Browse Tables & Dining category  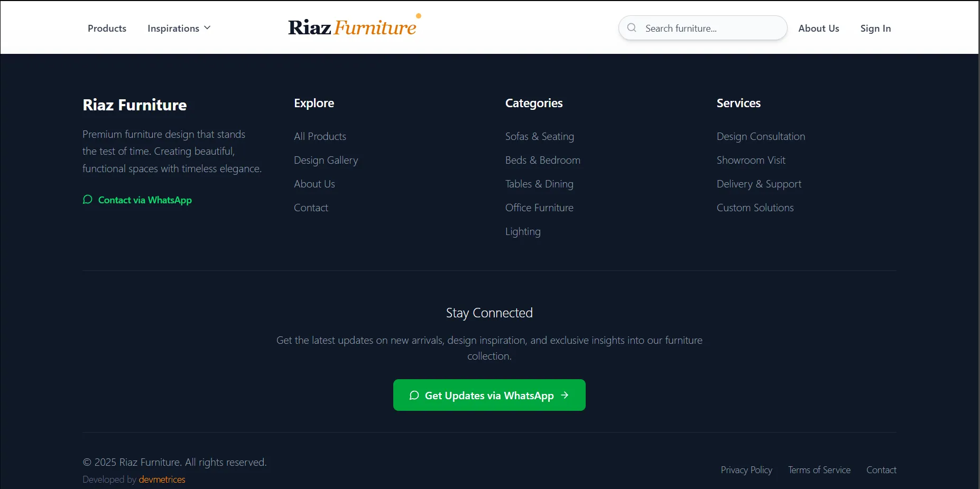click(539, 184)
